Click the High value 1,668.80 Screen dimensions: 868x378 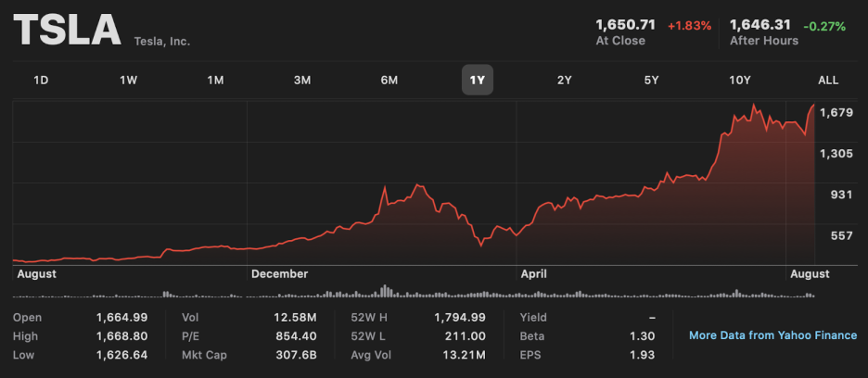point(121,336)
